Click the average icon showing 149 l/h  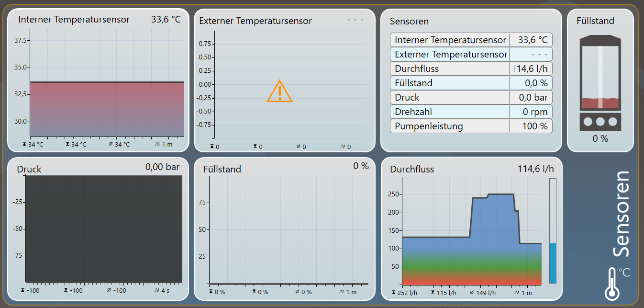(x=472, y=292)
